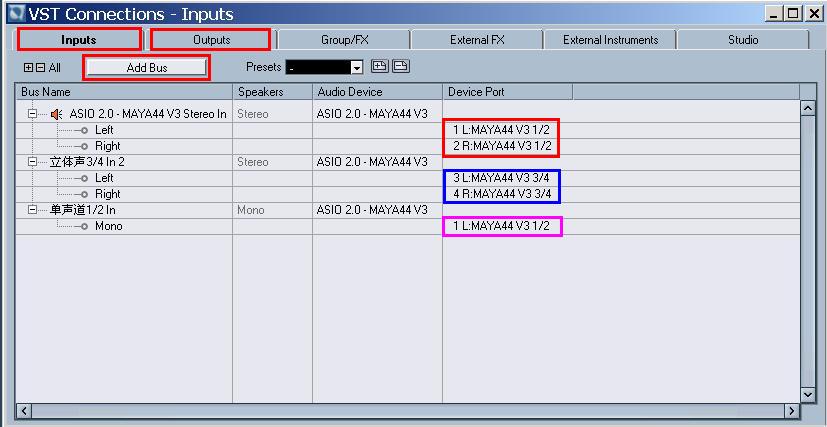
Task: Collapse the 立体声3/4 In 2 bus
Action: pyautogui.click(x=33, y=162)
